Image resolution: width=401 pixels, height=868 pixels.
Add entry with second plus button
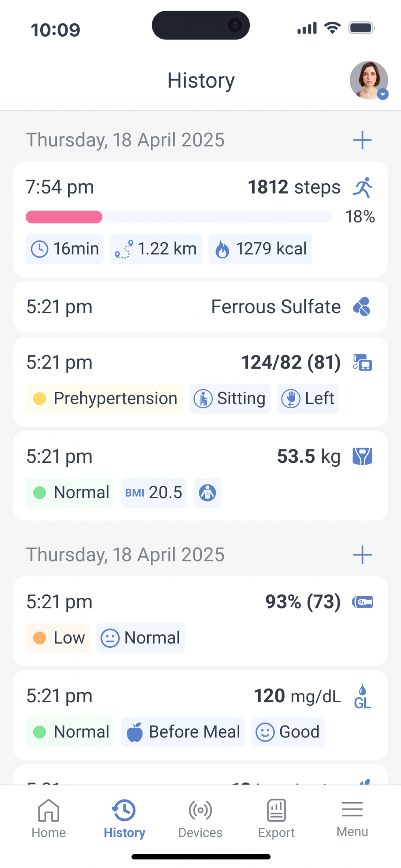(x=362, y=555)
